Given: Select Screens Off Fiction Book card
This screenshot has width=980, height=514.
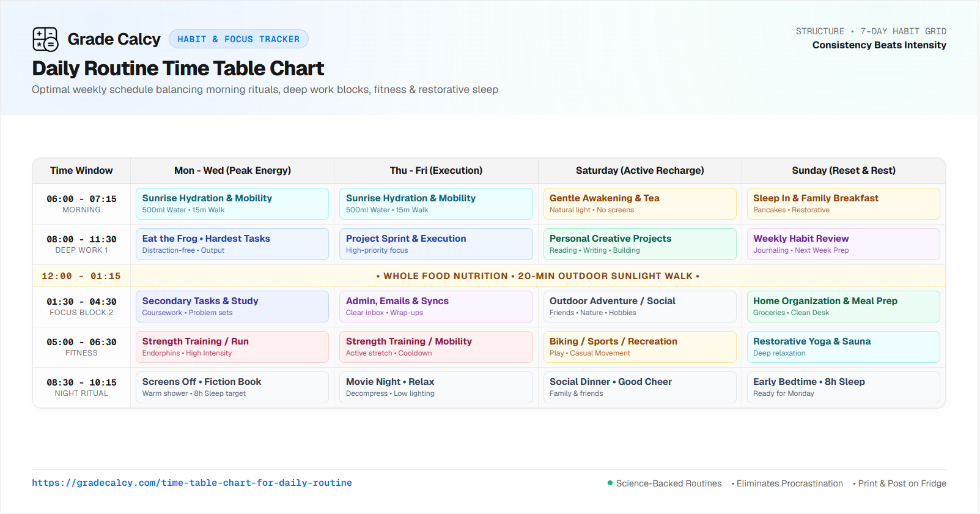Looking at the screenshot, I should pyautogui.click(x=232, y=387).
